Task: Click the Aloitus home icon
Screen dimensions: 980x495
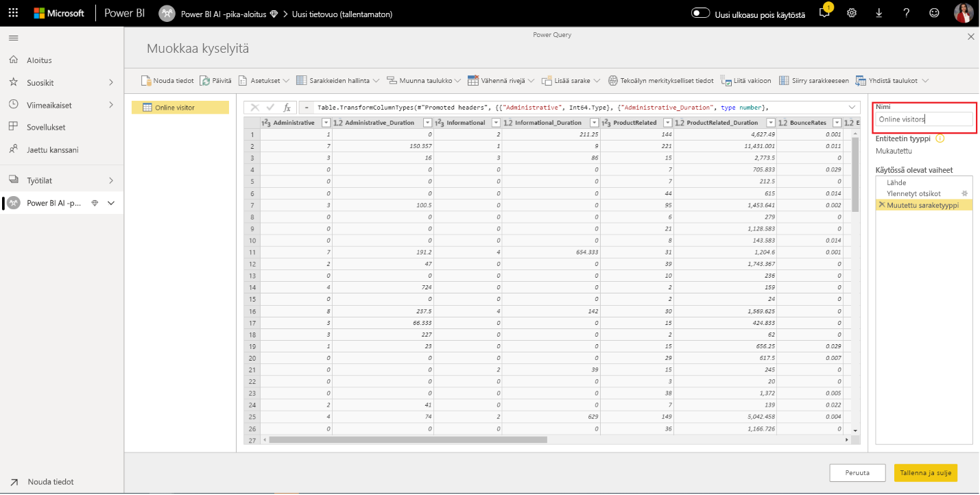Action: 13,60
